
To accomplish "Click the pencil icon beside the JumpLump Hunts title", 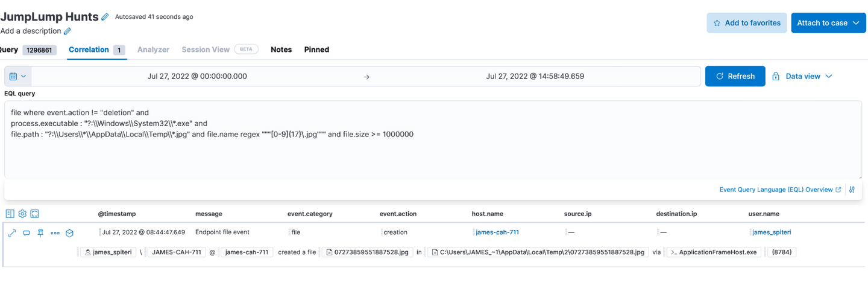I will coord(105,17).
